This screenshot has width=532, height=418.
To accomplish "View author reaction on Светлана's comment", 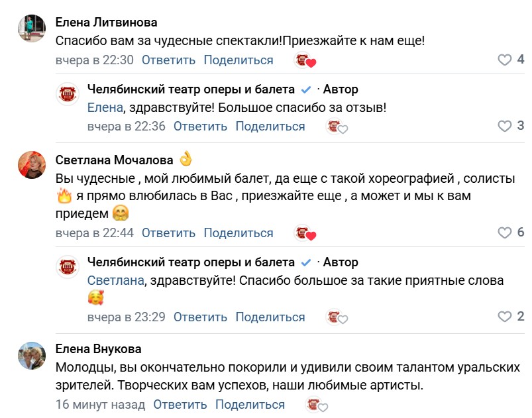I will pos(305,233).
